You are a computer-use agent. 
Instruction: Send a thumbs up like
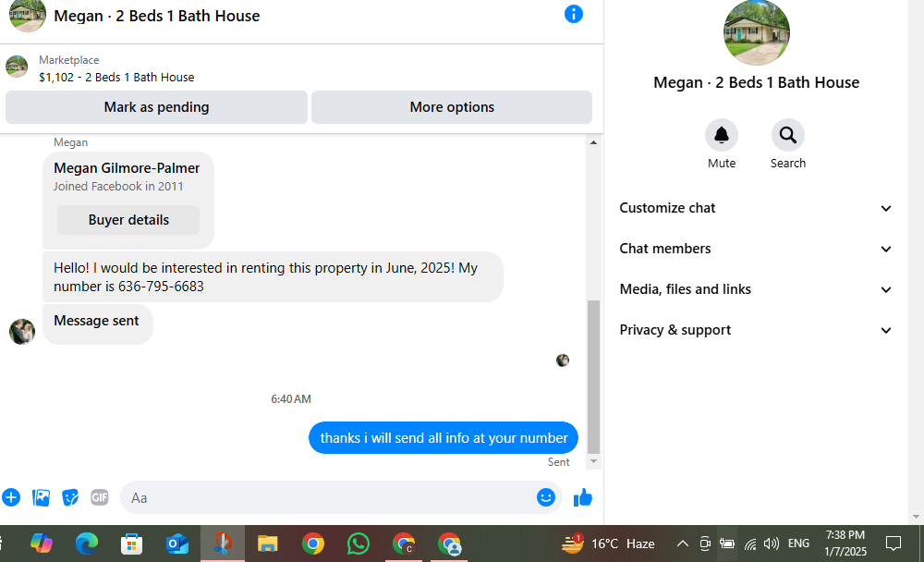[x=583, y=497]
